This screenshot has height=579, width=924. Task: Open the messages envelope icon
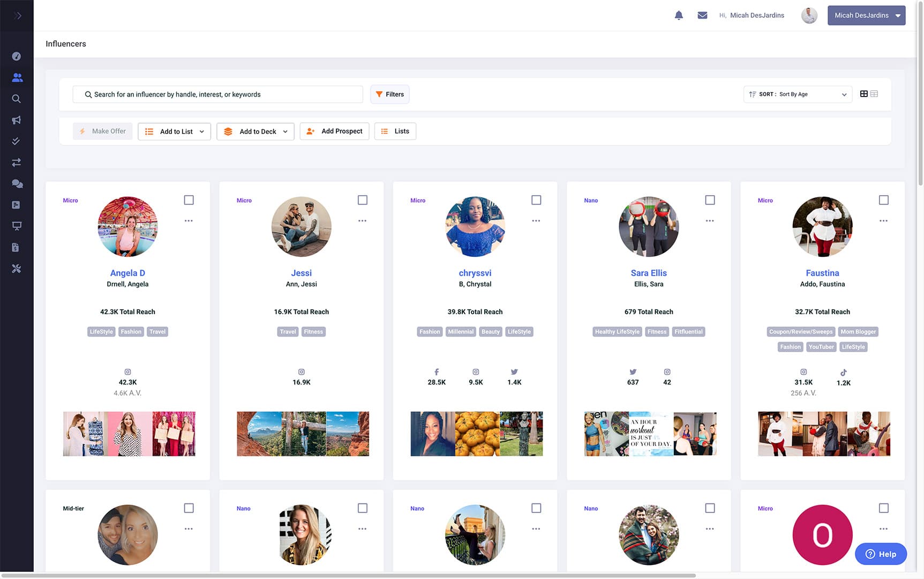702,16
